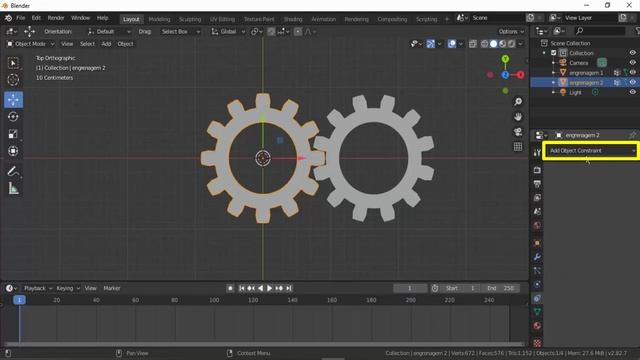Activate the Rotate tool
The width and height of the screenshot is (640, 360).
click(13, 117)
